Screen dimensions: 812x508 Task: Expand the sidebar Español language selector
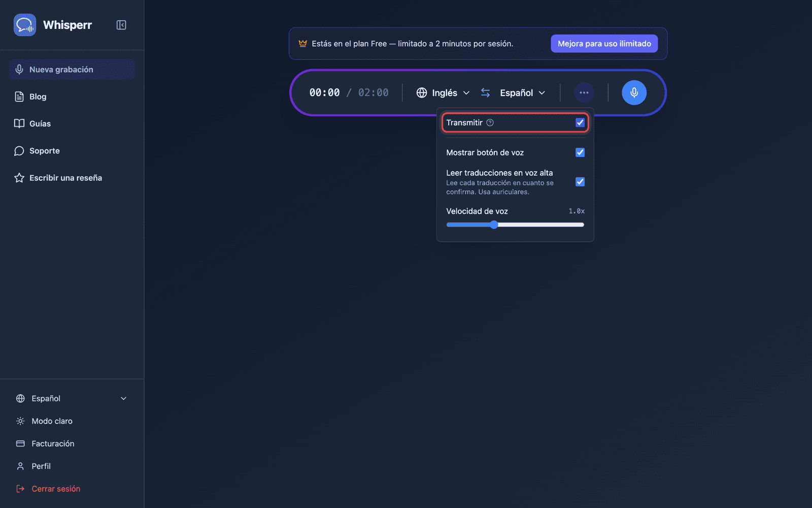point(72,398)
